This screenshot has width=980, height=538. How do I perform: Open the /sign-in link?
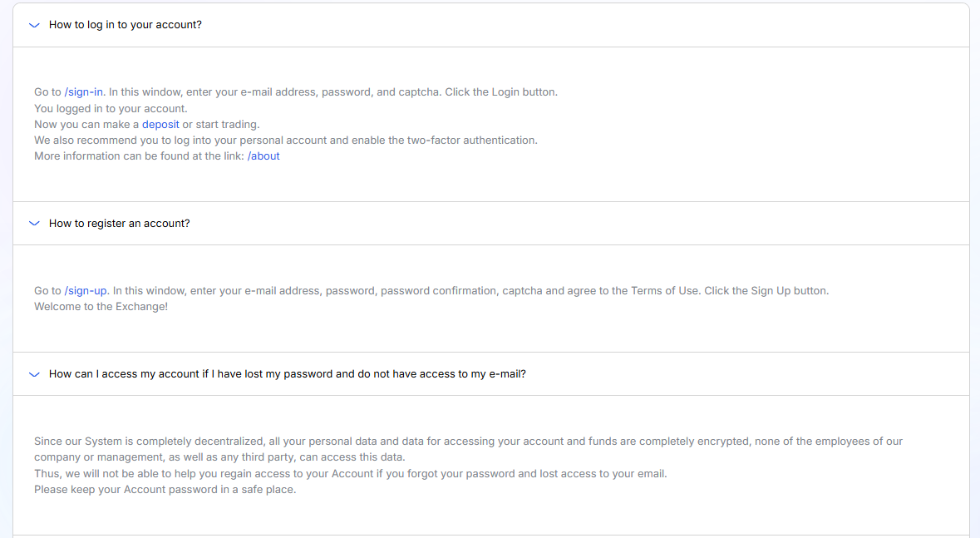(x=84, y=92)
